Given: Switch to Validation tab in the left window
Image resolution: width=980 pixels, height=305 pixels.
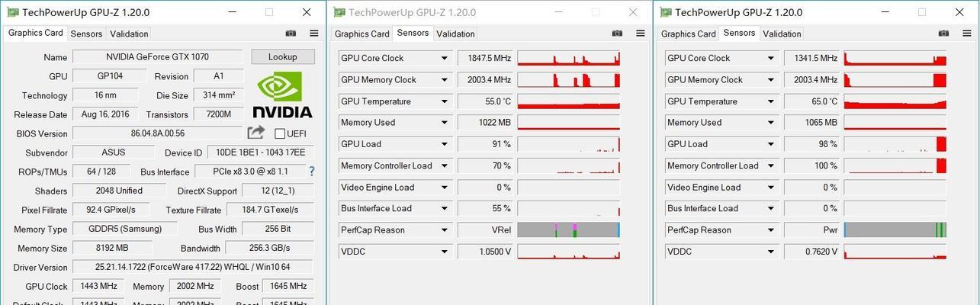Looking at the screenshot, I should 129,34.
